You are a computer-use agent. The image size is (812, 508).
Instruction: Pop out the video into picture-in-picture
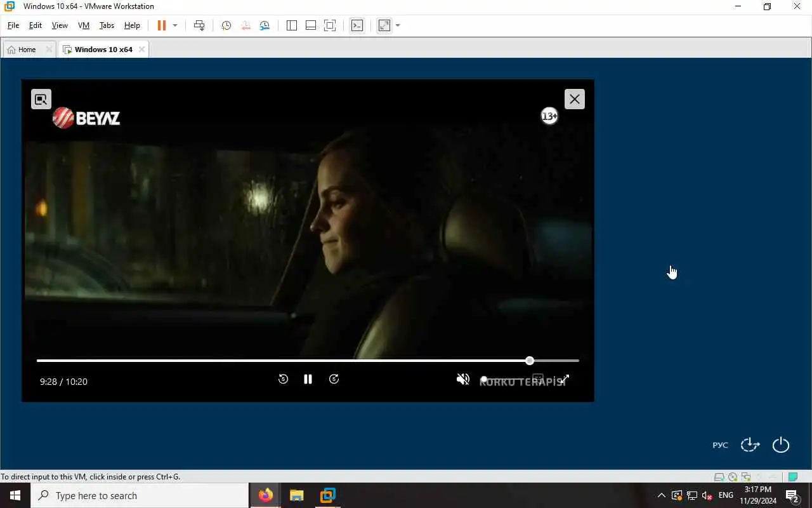[x=41, y=99]
